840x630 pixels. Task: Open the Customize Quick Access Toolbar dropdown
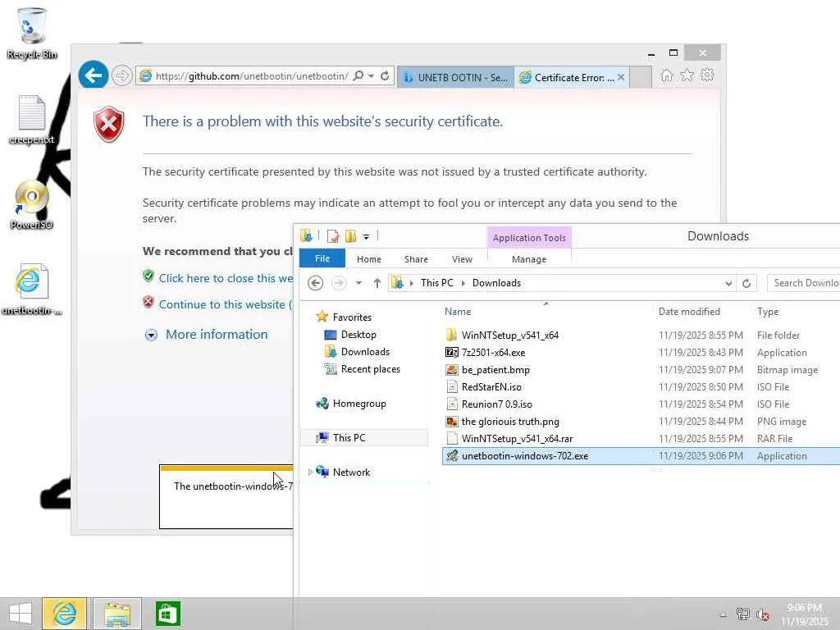pyautogui.click(x=367, y=236)
